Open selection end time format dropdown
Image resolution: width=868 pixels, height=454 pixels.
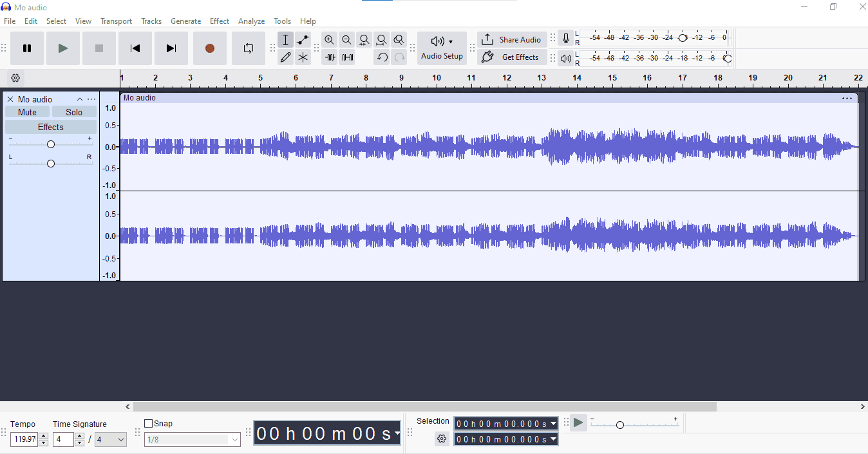[553, 439]
